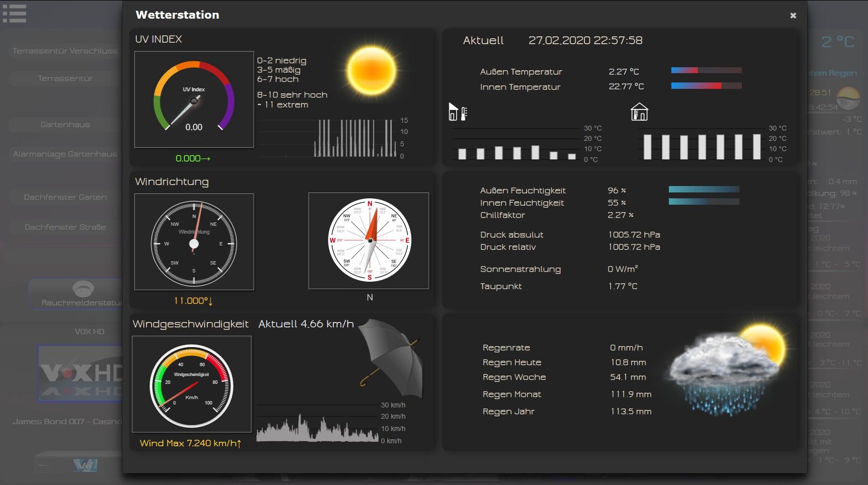Open Alarmanlage Gartenhaus in background sidebar
Screen dimensions: 868x485
coord(65,154)
